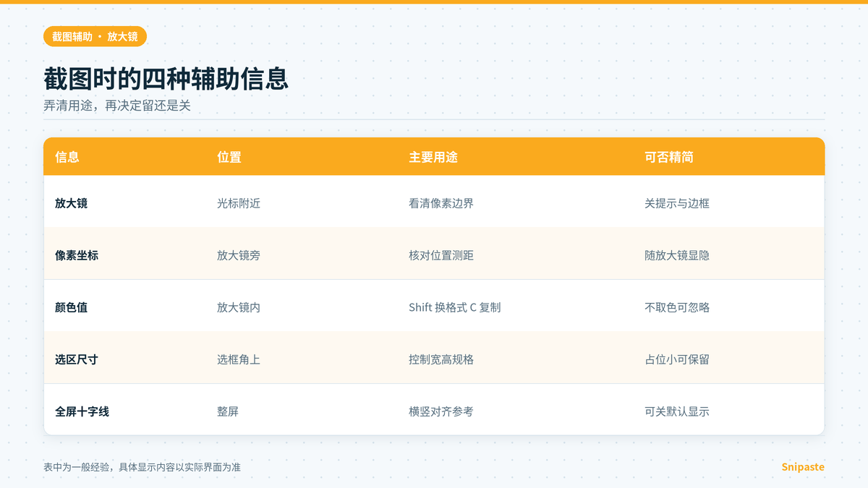Select the 光标附近 cell
The height and width of the screenshot is (488, 868).
coord(239,203)
